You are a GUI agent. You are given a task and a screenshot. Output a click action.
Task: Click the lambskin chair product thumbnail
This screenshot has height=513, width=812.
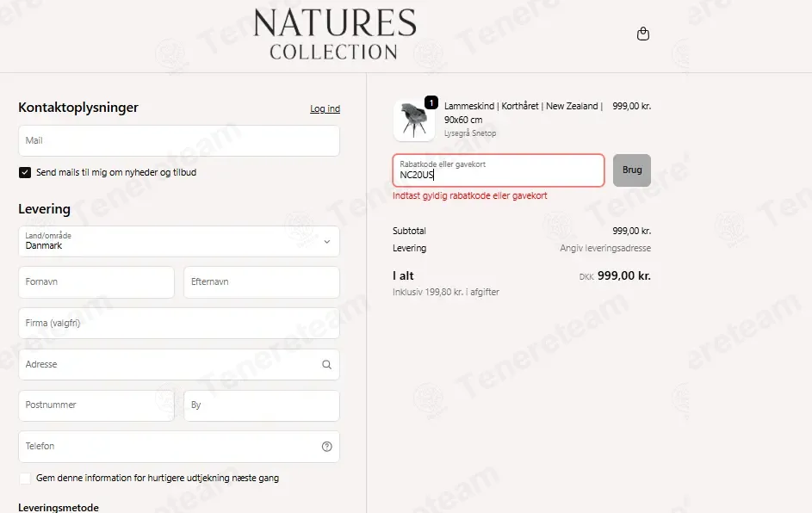[414, 121]
